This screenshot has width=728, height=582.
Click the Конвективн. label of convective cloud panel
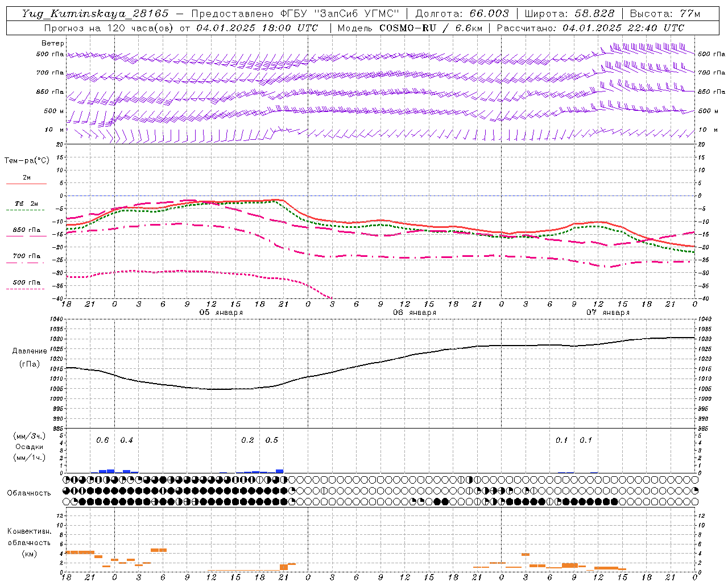click(29, 531)
